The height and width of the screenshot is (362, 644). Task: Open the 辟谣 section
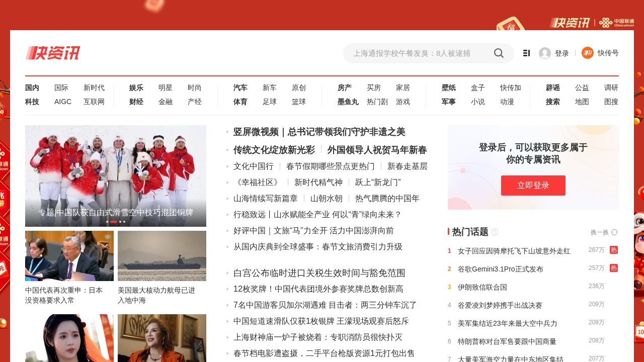click(552, 87)
